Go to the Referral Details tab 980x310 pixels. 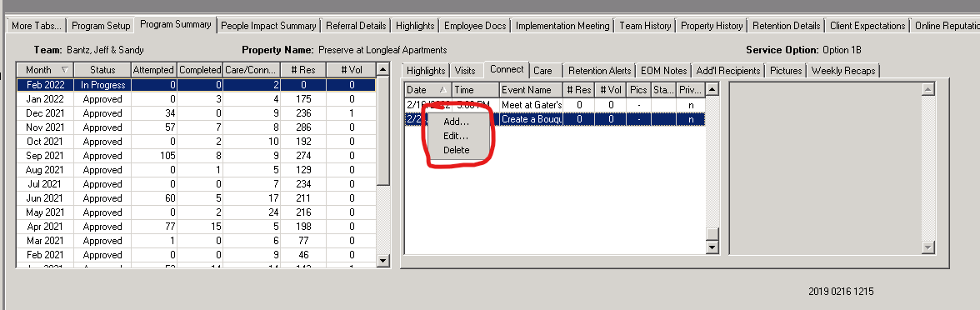[x=356, y=26]
